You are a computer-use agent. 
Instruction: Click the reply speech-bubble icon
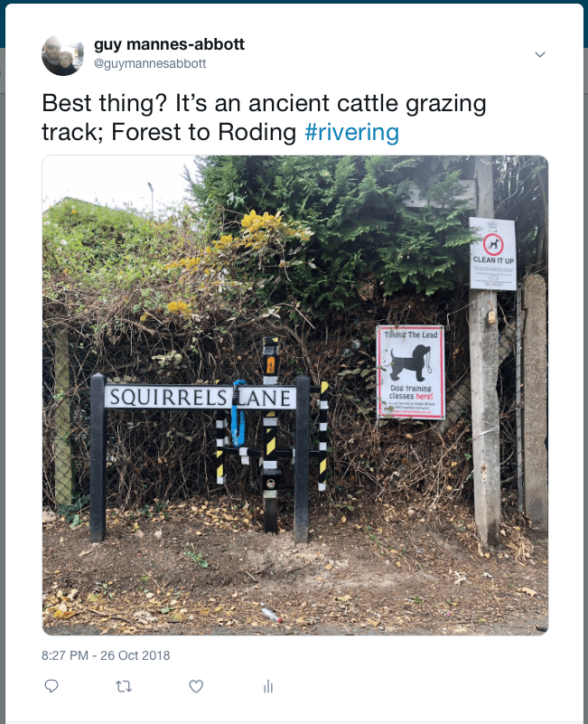pos(51,686)
